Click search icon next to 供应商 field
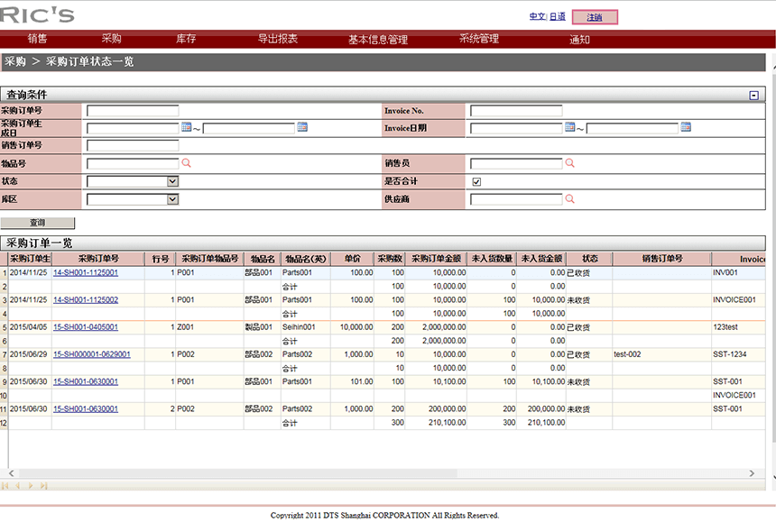 click(569, 199)
